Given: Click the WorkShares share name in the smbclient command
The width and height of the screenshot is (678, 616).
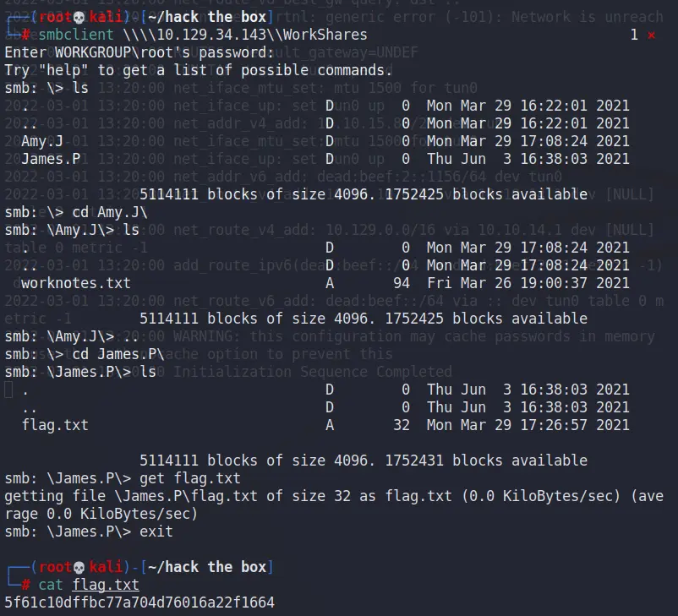Looking at the screenshot, I should (x=325, y=35).
